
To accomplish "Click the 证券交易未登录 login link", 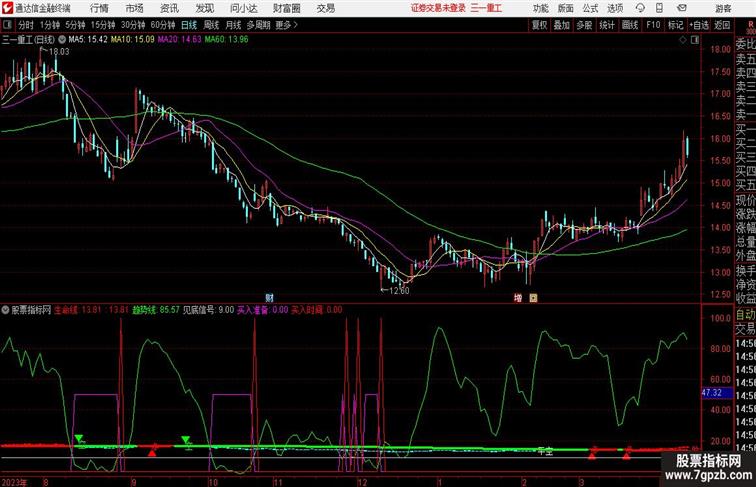I will (438, 8).
